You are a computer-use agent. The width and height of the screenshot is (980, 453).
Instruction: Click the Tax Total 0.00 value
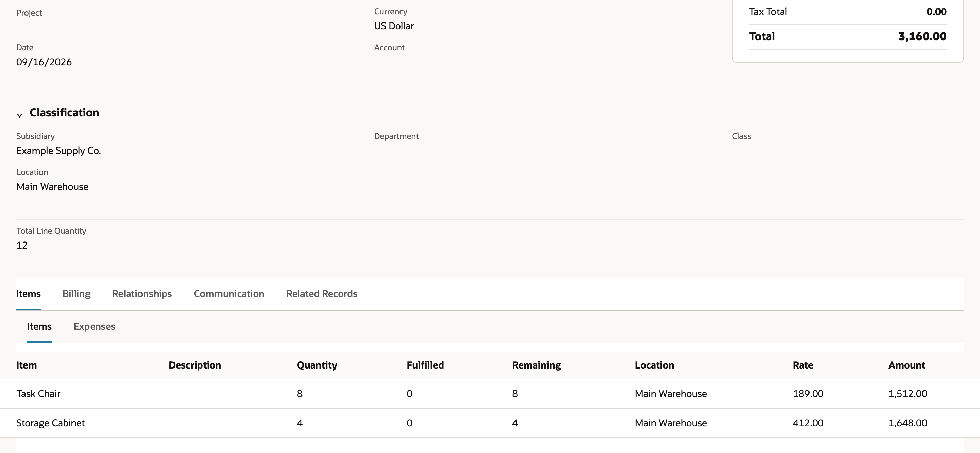tap(936, 12)
